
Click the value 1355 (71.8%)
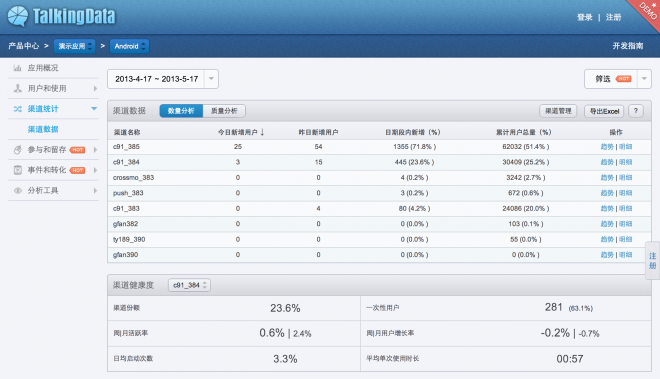tap(415, 147)
